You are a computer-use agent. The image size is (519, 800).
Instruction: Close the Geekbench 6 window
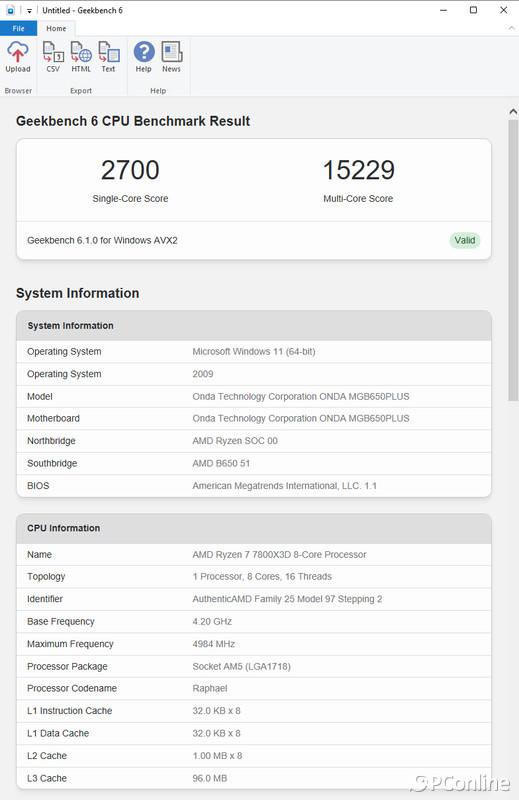(504, 10)
